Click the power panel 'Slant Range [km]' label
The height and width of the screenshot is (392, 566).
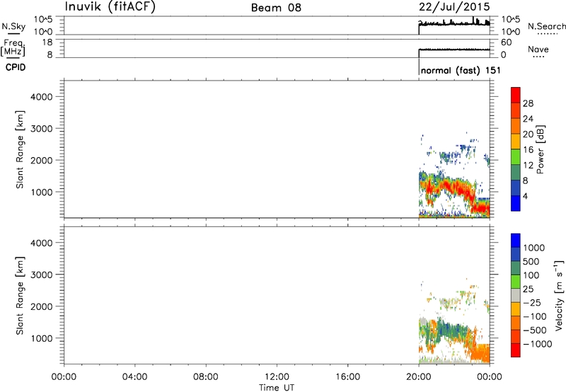pyautogui.click(x=20, y=149)
